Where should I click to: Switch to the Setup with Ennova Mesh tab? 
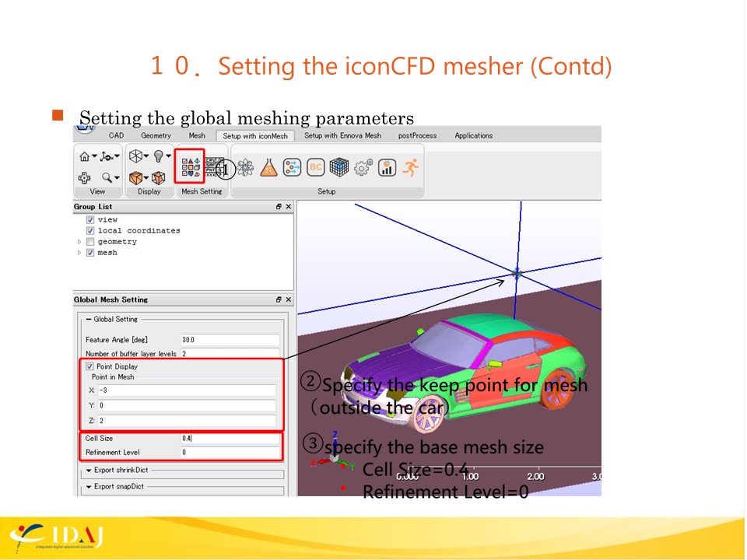342,135
